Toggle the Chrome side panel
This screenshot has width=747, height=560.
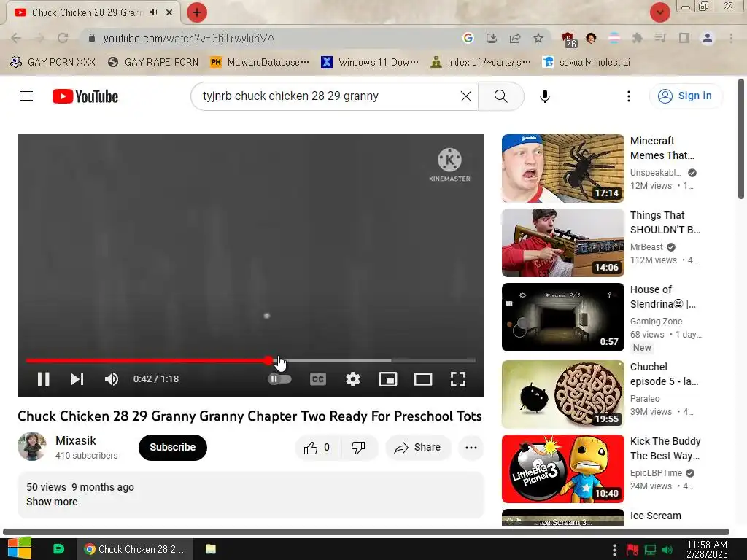click(684, 38)
